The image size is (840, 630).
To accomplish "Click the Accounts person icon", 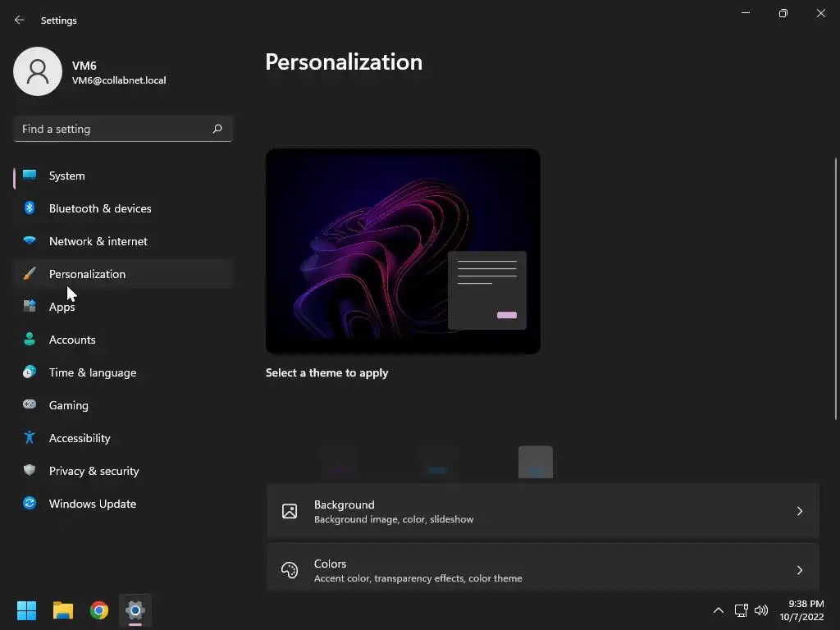I will [x=30, y=339].
